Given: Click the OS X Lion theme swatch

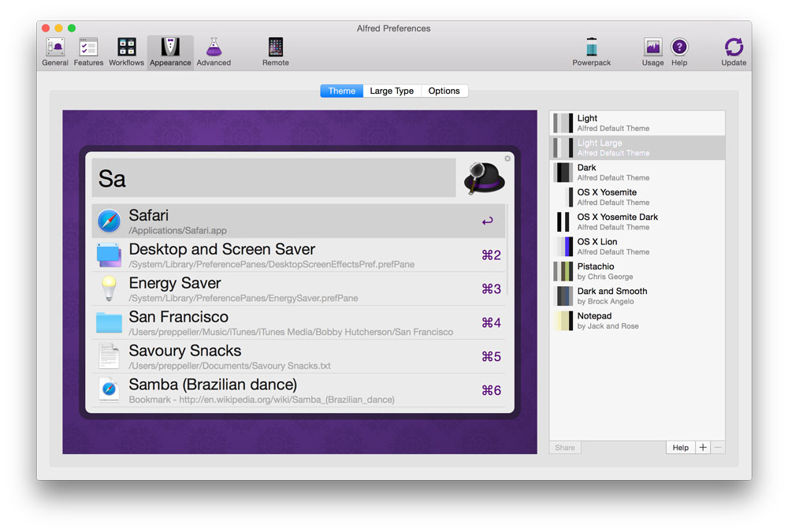Looking at the screenshot, I should point(563,247).
